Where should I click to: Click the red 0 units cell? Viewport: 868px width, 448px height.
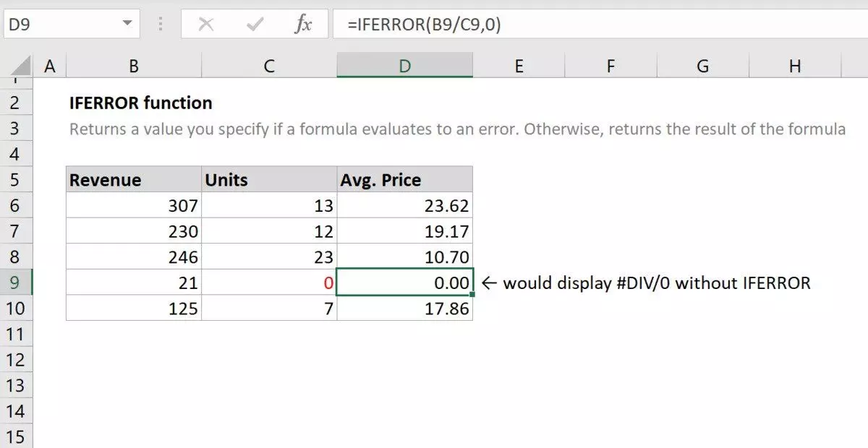(269, 283)
